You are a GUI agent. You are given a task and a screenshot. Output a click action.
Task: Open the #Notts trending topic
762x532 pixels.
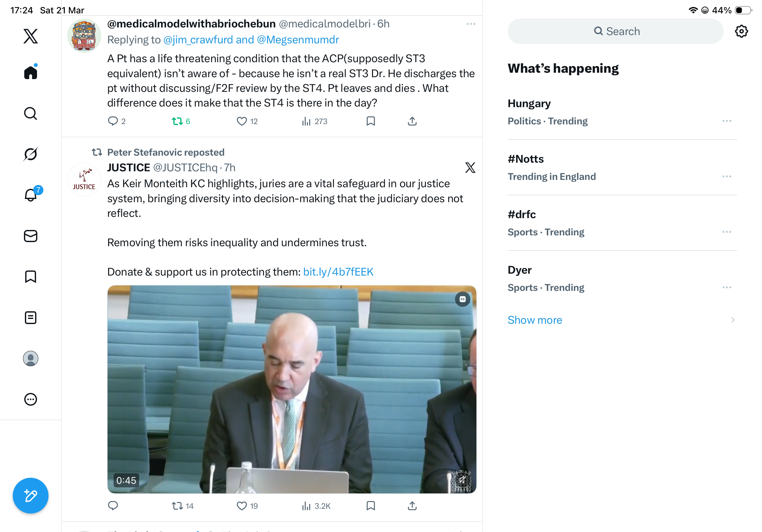622,167
